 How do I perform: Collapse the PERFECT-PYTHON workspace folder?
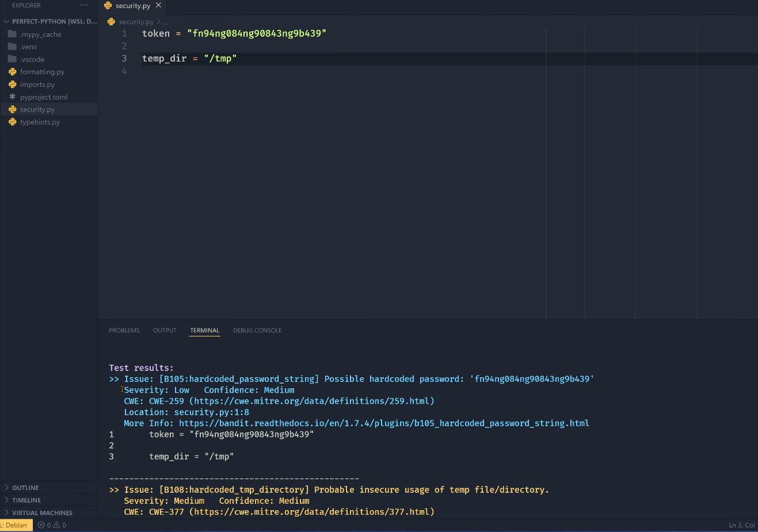7,22
